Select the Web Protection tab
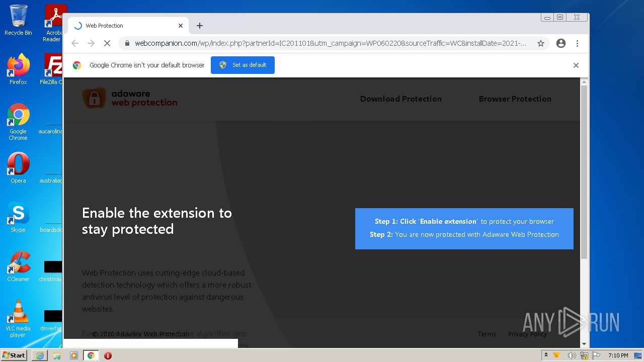 tap(128, 26)
